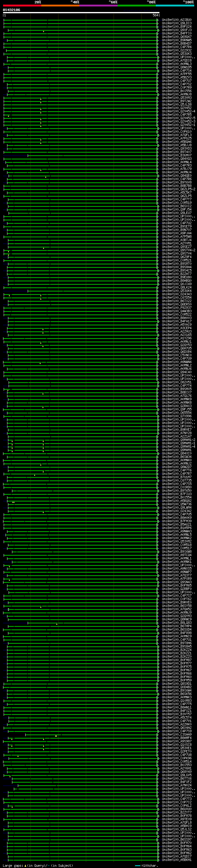Select hit label UniRef100_Q9LDI3
Image resolution: width=197 pixels, height=868 pixels.
click(x=177, y=23)
